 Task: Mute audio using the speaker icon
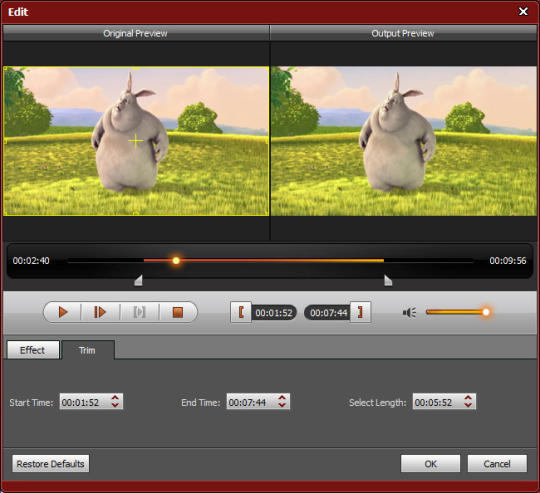[x=409, y=312]
